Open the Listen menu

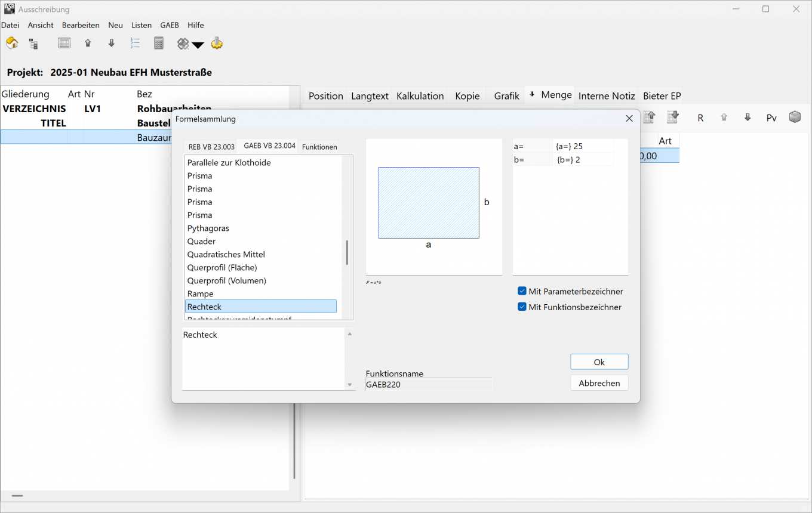point(142,25)
